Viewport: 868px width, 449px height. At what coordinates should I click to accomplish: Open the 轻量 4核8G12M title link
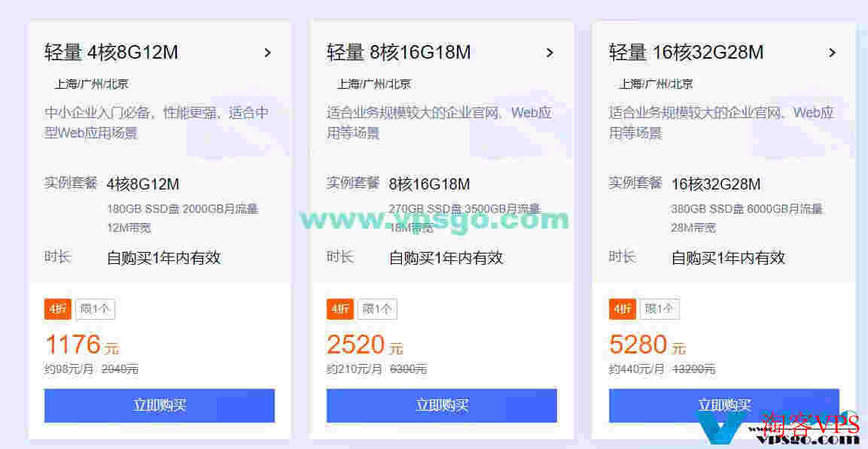111,53
